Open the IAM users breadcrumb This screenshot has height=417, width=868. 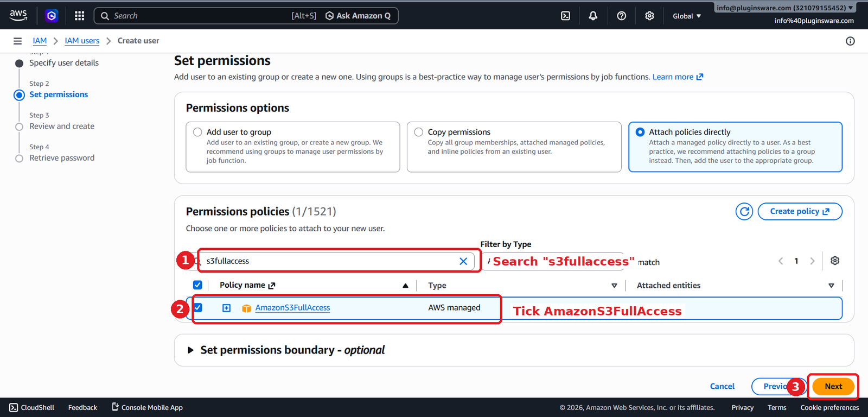pos(82,41)
